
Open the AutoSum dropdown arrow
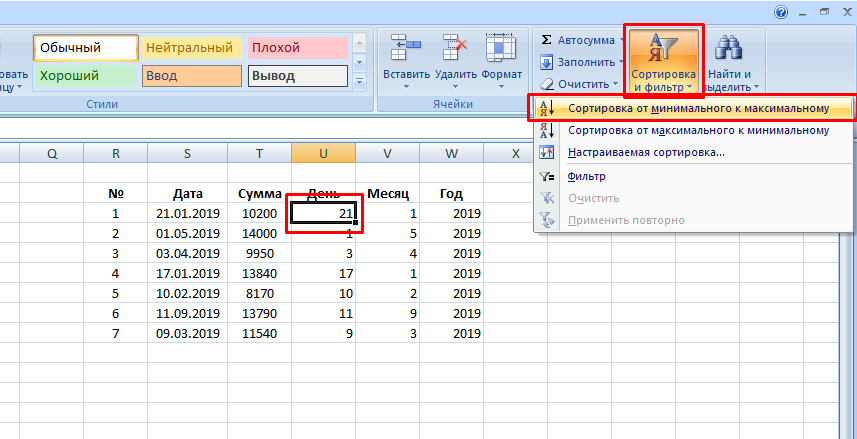[622, 39]
